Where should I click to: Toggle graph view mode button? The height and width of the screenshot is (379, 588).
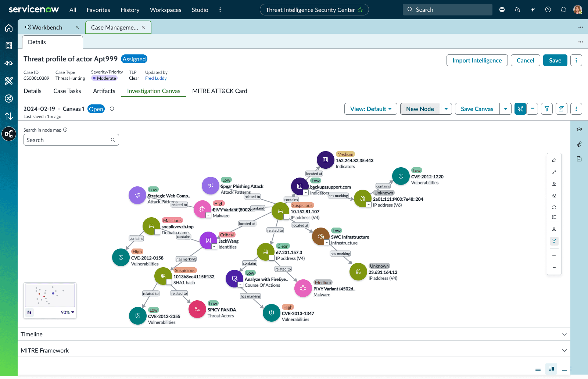pos(520,109)
